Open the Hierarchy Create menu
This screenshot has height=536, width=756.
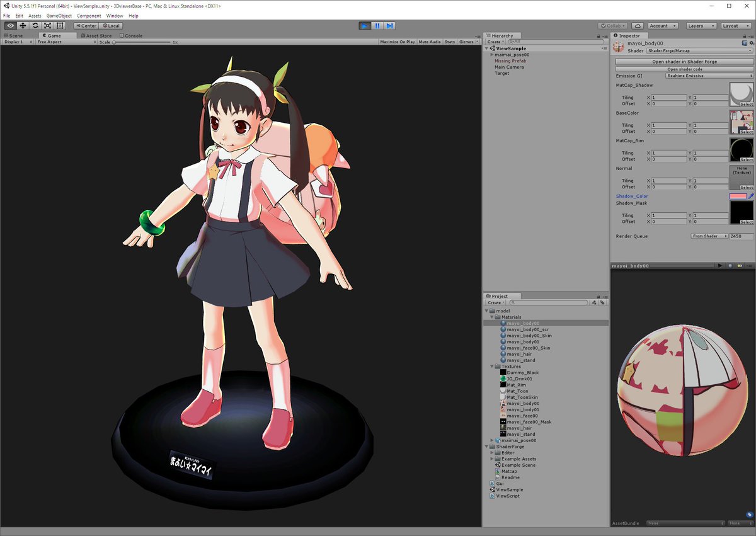(x=495, y=42)
